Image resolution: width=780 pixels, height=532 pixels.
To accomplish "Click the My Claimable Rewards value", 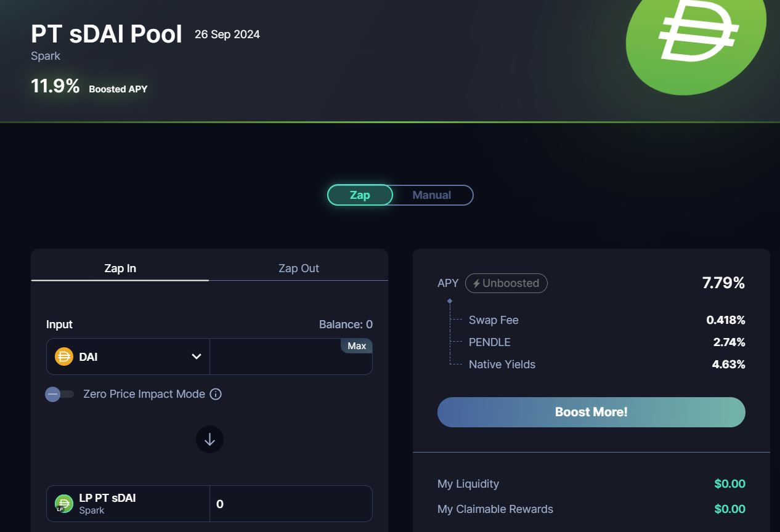I will pos(729,509).
